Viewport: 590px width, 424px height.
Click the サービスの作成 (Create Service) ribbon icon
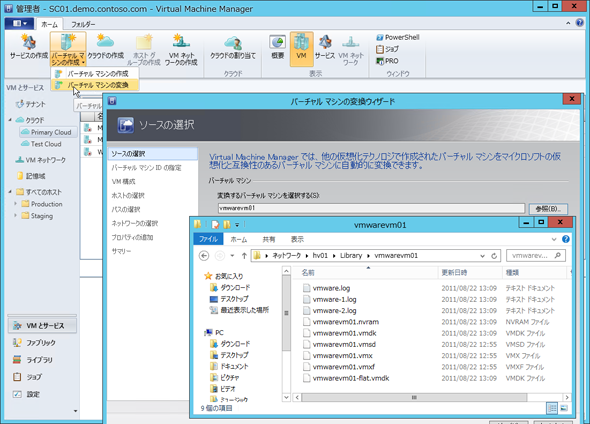[x=29, y=46]
